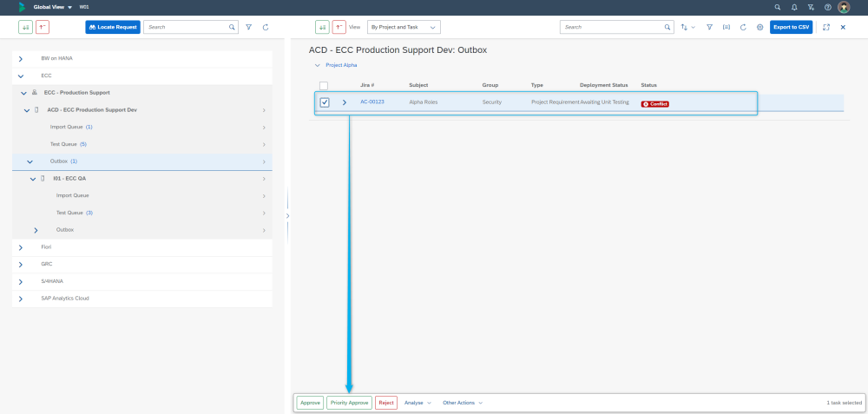
Task: Open the arrow on I01 - ECC QA row
Action: point(264,179)
